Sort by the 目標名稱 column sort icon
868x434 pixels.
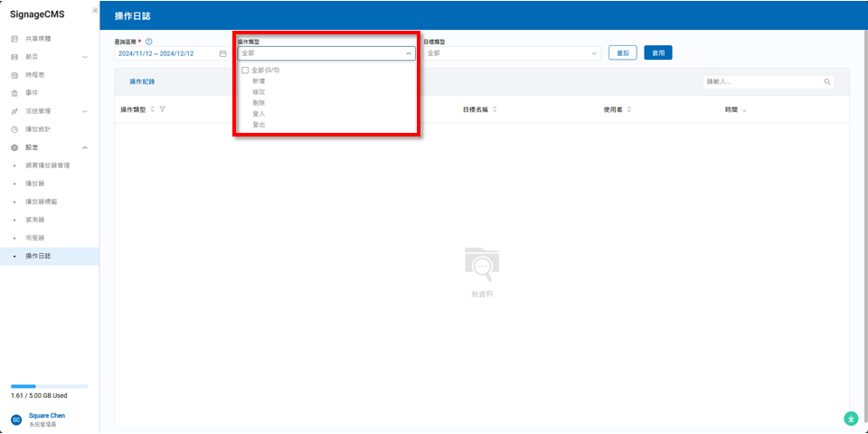pyautogui.click(x=495, y=109)
